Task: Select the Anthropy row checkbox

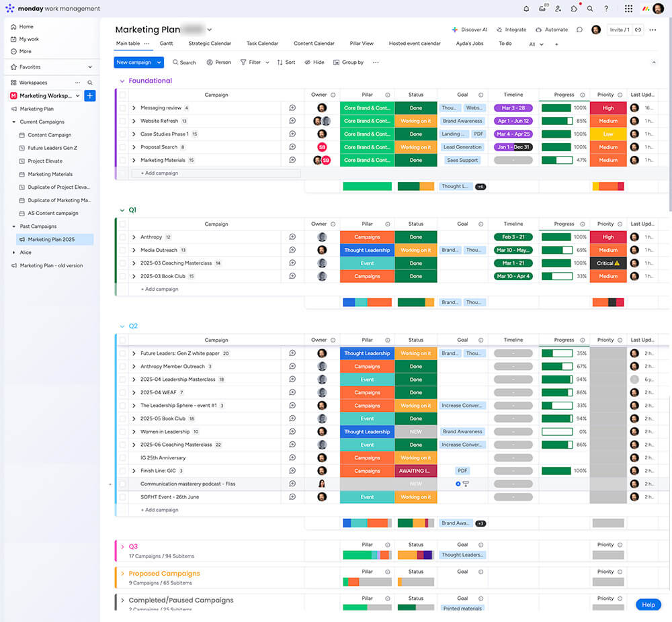Action: (123, 237)
